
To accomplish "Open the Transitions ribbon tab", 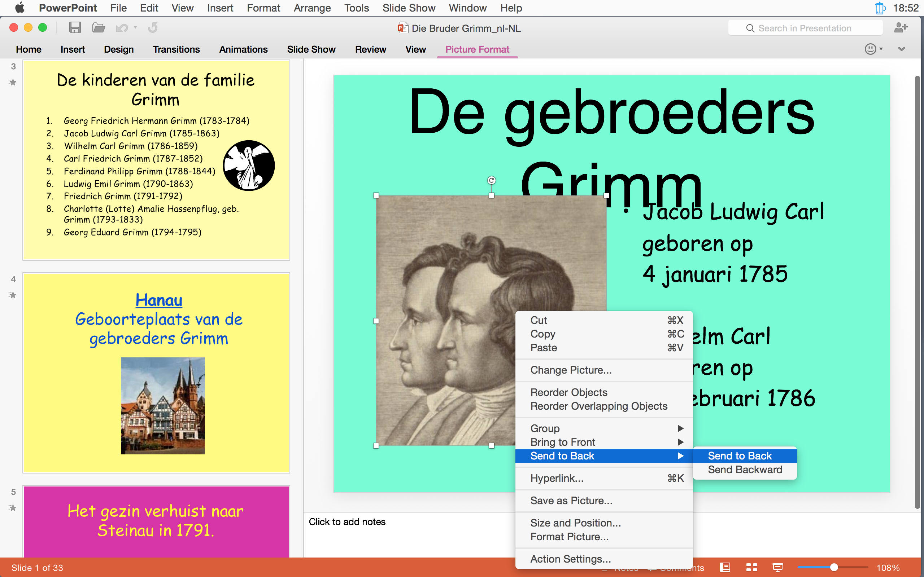I will click(176, 49).
